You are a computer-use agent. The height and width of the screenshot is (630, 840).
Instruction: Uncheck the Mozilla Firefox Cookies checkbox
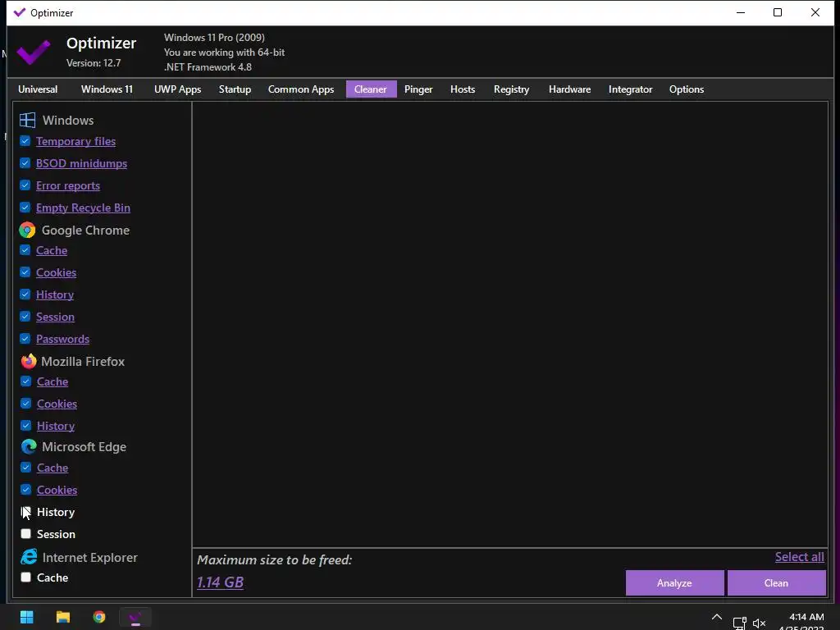coord(25,404)
